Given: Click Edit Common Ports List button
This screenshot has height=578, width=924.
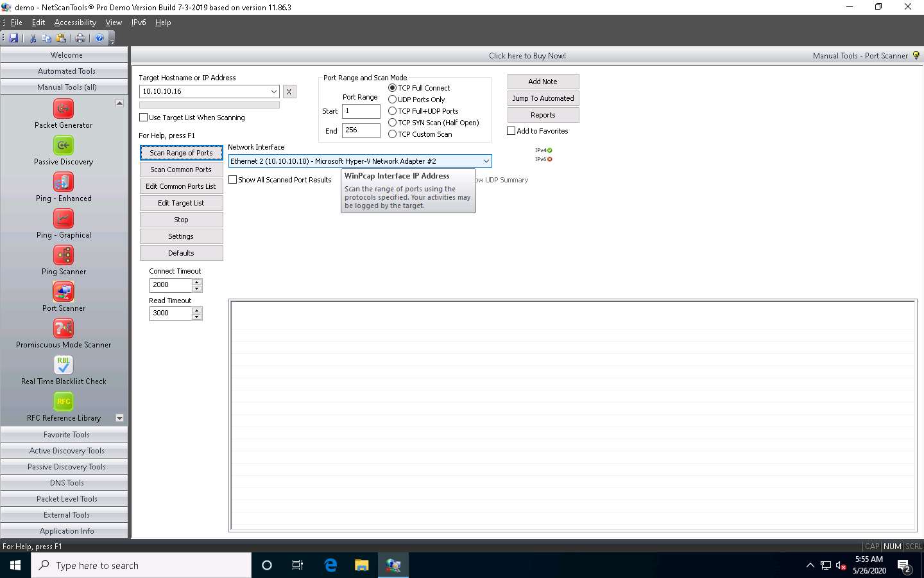Looking at the screenshot, I should click(x=182, y=186).
